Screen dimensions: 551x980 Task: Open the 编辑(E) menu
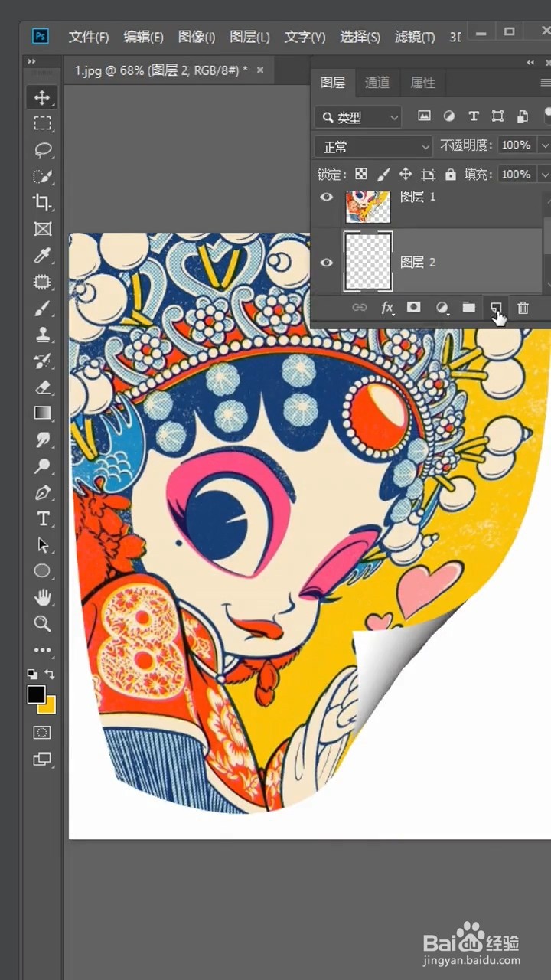[x=144, y=37]
